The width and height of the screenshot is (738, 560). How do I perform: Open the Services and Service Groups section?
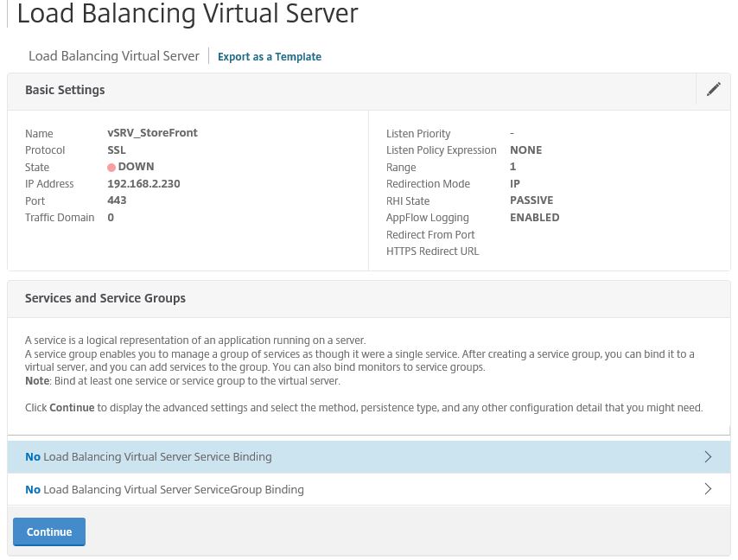105,297
